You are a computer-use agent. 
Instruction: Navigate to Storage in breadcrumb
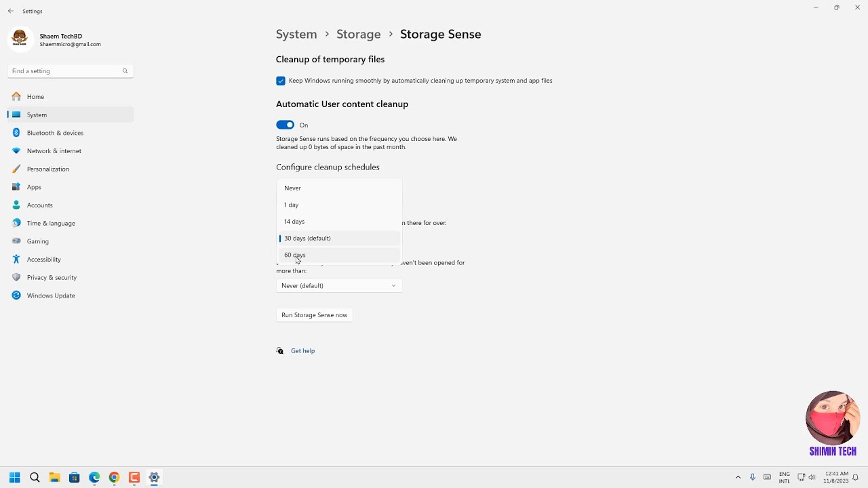coord(358,34)
